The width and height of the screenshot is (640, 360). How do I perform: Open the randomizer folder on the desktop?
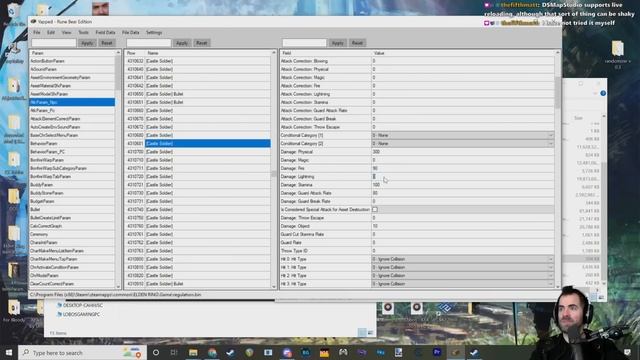point(618,54)
